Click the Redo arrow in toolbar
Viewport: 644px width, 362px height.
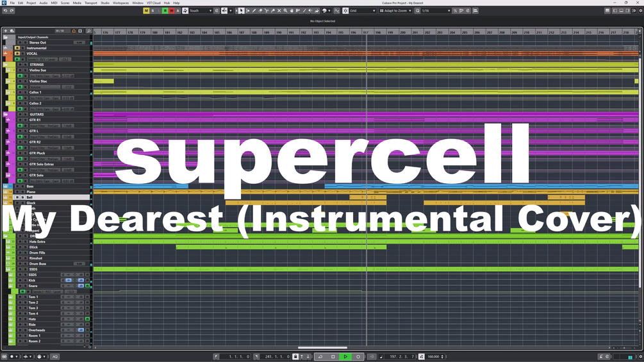12,11
